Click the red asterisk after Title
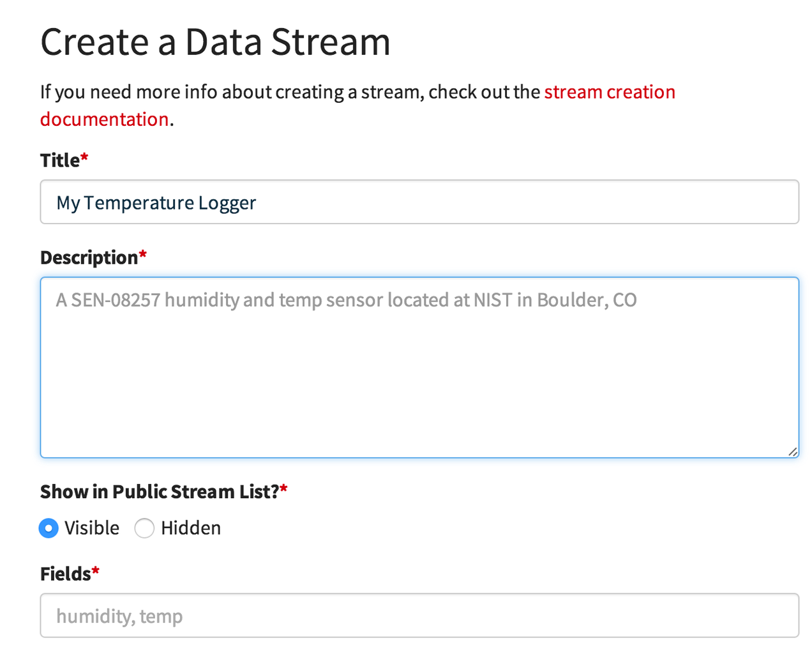 click(84, 157)
